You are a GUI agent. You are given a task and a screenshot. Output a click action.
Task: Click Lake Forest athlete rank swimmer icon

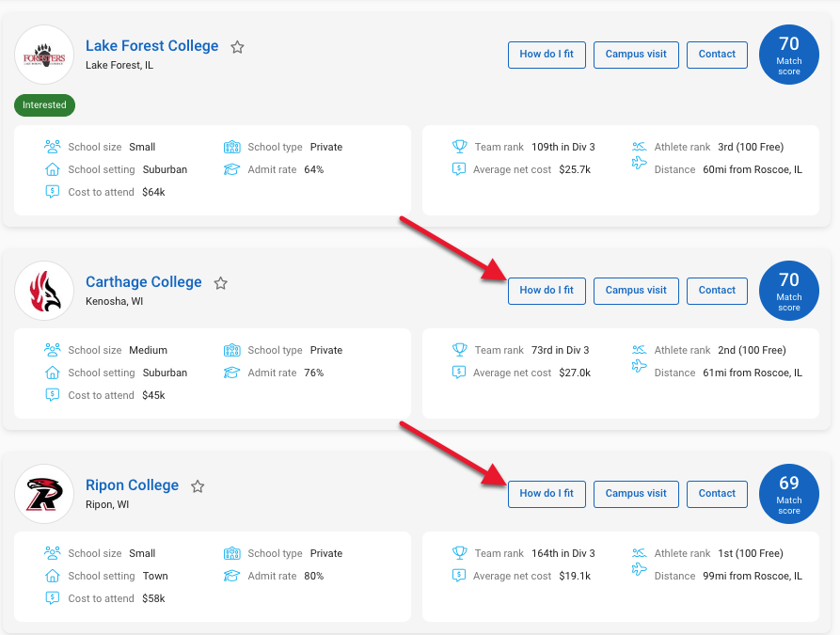[639, 147]
